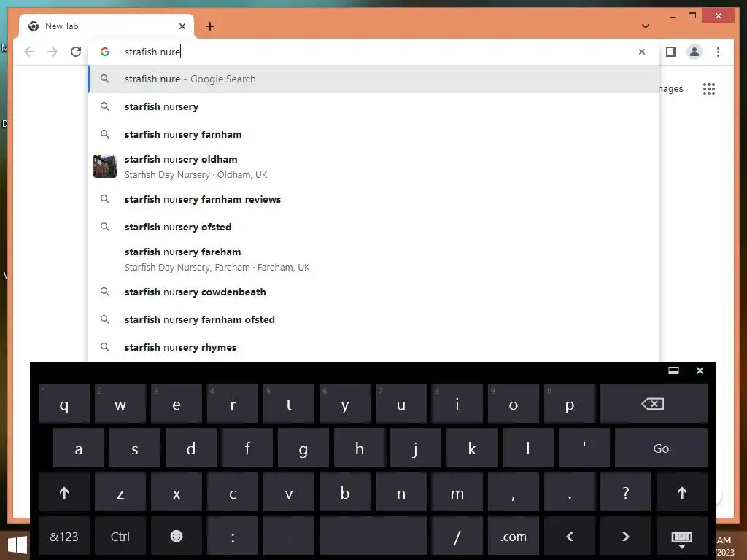Select the New Tab tab
The width and height of the screenshot is (747, 560).
coord(107,26)
